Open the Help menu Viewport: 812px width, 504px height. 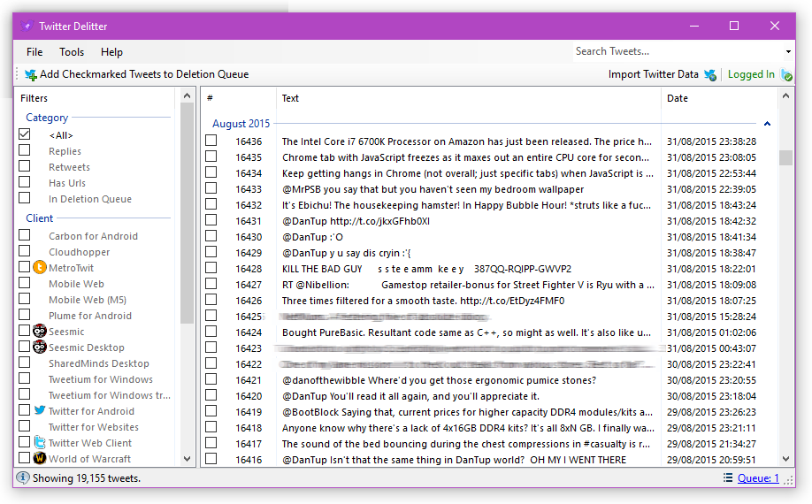coord(111,52)
